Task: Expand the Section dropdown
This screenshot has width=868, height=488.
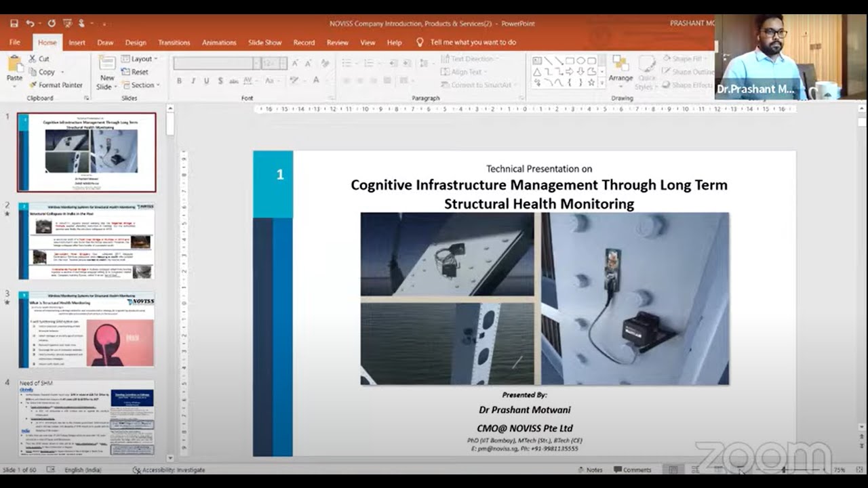Action: tap(140, 85)
